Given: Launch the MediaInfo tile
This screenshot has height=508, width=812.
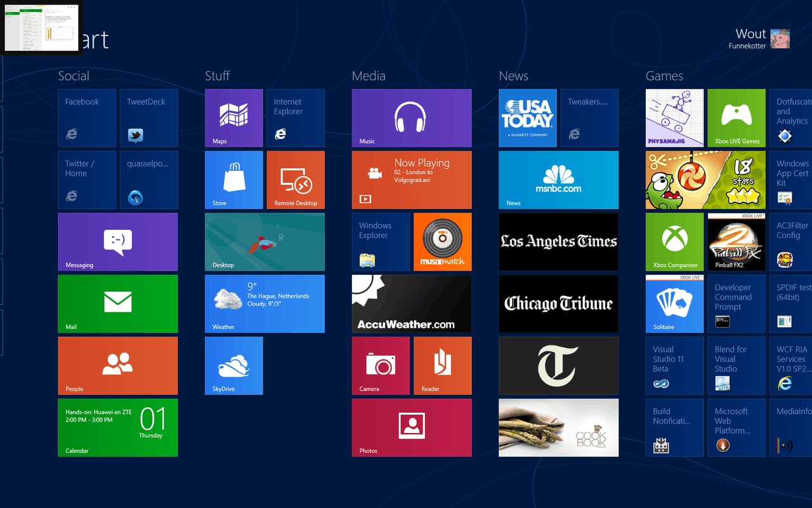Looking at the screenshot, I should pyautogui.click(x=791, y=427).
